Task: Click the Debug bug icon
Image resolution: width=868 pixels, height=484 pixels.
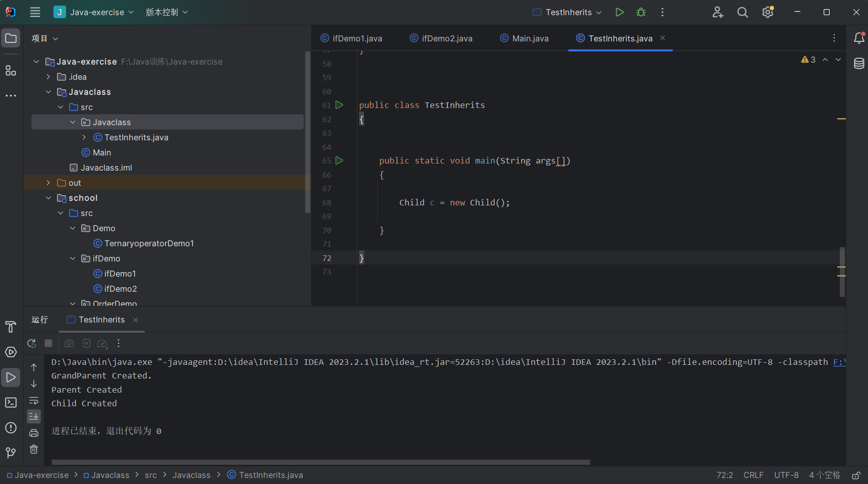Action: (x=641, y=12)
